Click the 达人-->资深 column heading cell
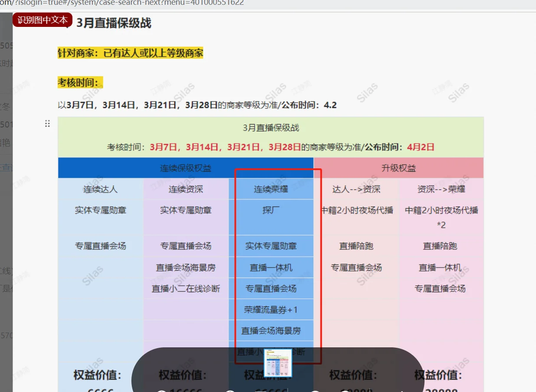The image size is (536, 392). [356, 189]
